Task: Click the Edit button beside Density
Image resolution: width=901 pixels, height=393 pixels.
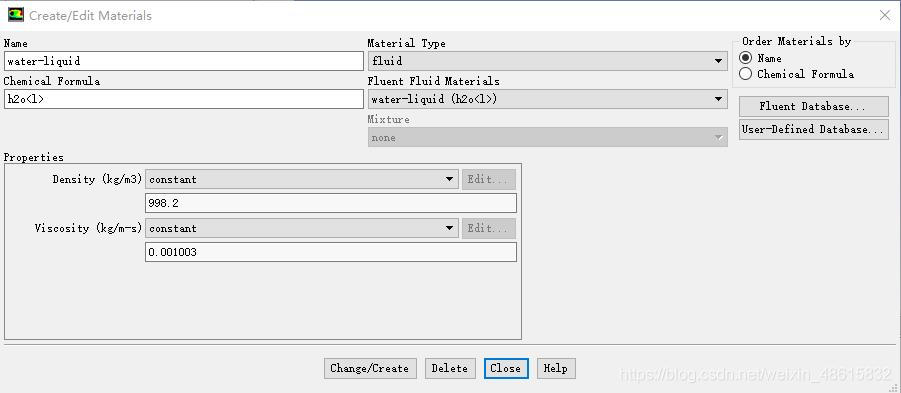Action: coord(488,179)
